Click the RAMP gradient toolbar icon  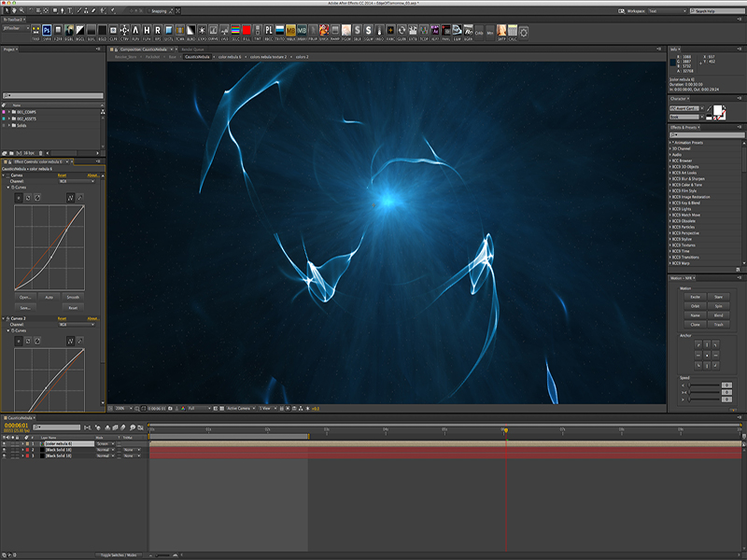point(335,32)
